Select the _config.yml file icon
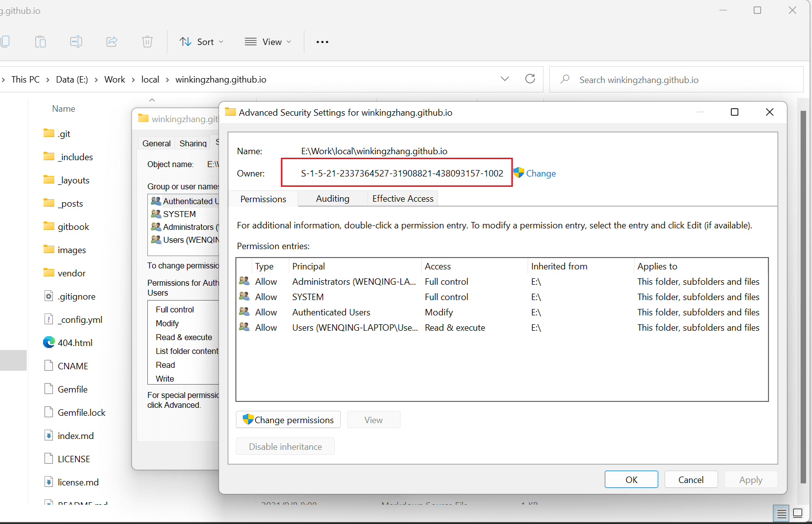This screenshot has height=524, width=812. pos(49,319)
